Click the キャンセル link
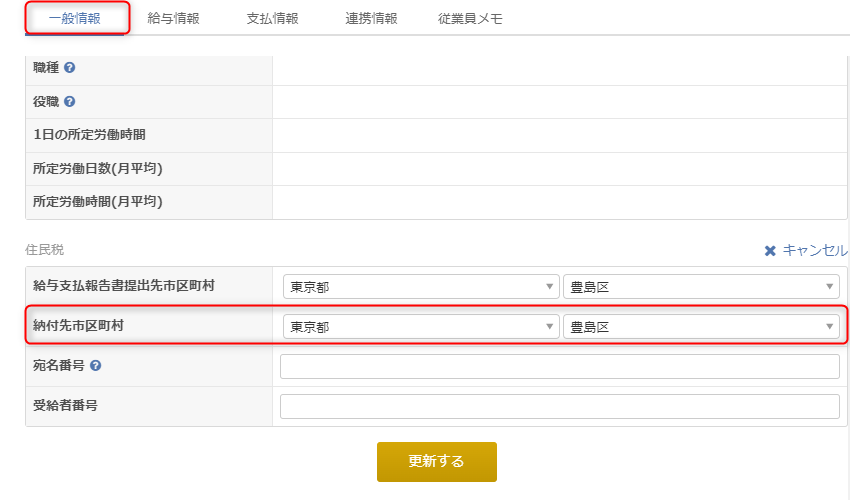The image size is (850, 500). point(814,250)
